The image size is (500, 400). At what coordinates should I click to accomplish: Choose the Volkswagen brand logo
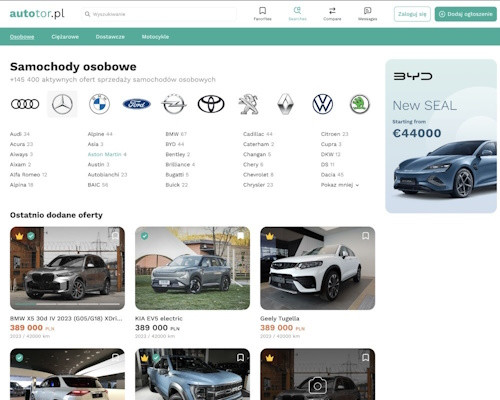coord(323,104)
